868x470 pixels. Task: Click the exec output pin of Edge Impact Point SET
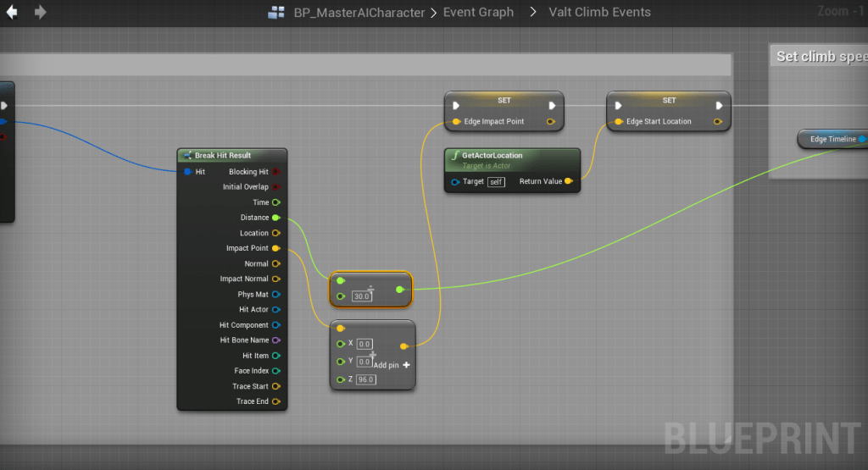552,106
